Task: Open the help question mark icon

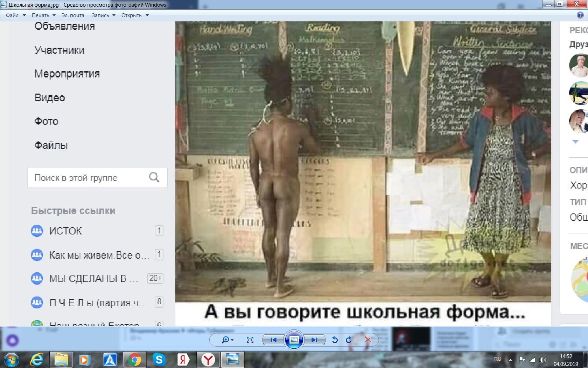Action: [x=580, y=15]
